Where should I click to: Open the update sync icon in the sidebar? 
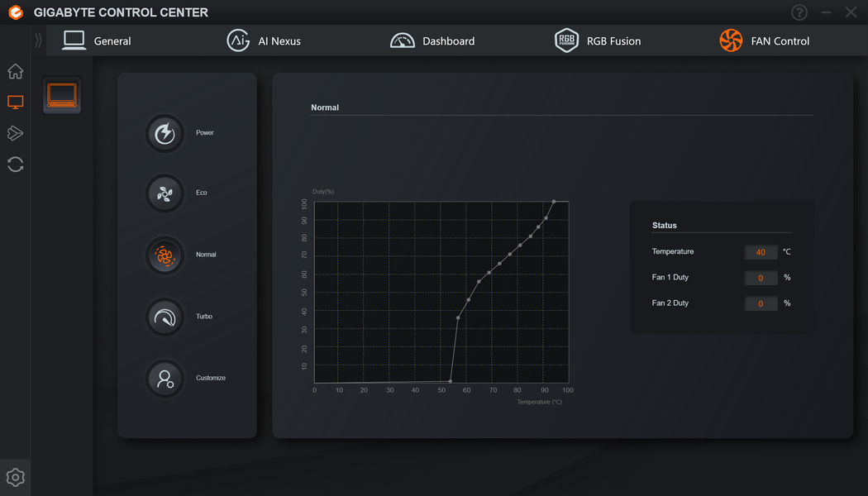(x=16, y=165)
